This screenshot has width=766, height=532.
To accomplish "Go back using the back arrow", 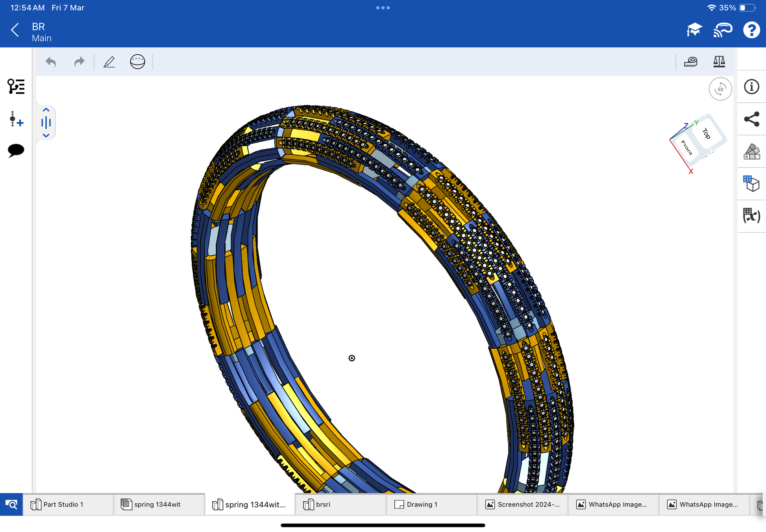I will (15, 30).
